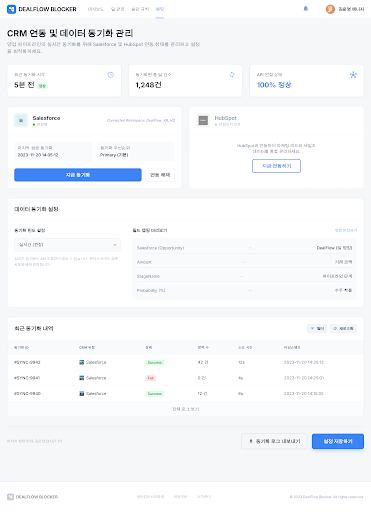Viewport: 371px width, 512px height.
Task: Click the 새로고침 button in sync history
Action: click(343, 328)
